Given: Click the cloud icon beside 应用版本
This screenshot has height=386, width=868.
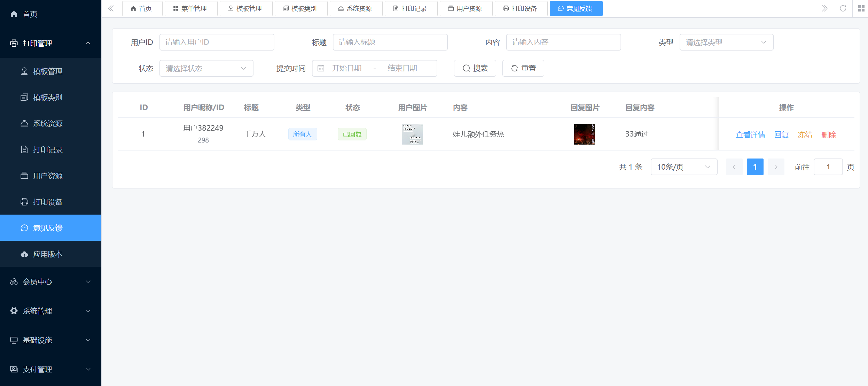Looking at the screenshot, I should pyautogui.click(x=24, y=254).
